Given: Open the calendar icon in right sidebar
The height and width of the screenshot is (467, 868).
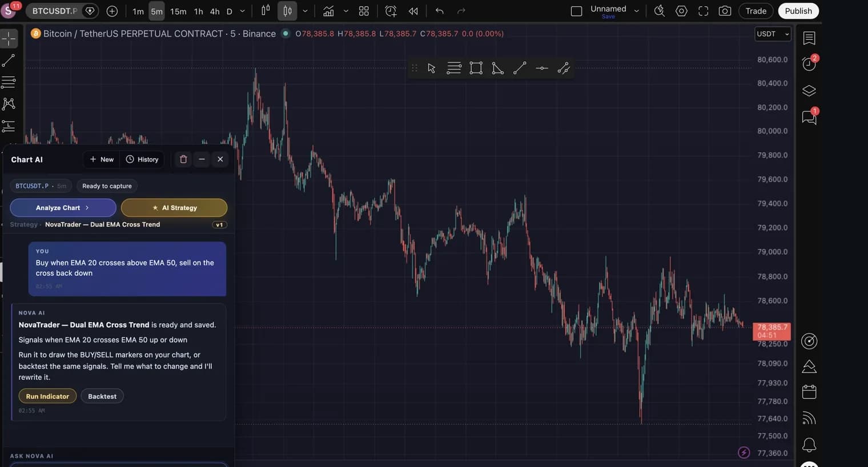Looking at the screenshot, I should pos(809,392).
